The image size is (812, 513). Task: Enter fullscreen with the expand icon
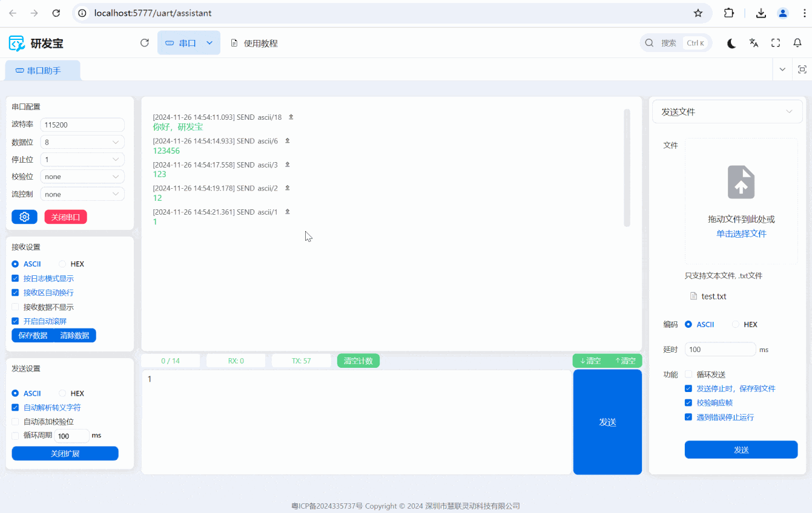(776, 43)
